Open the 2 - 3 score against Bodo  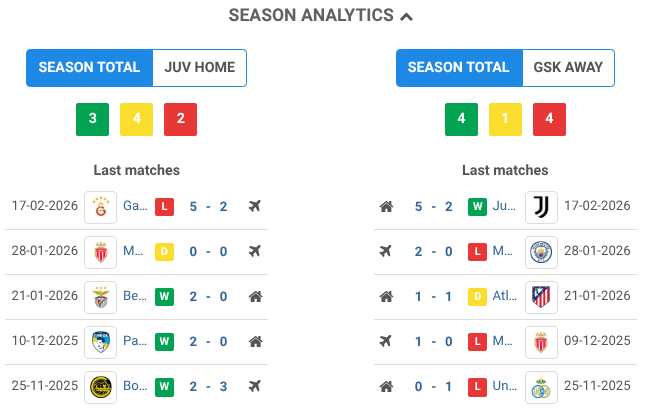(x=209, y=386)
